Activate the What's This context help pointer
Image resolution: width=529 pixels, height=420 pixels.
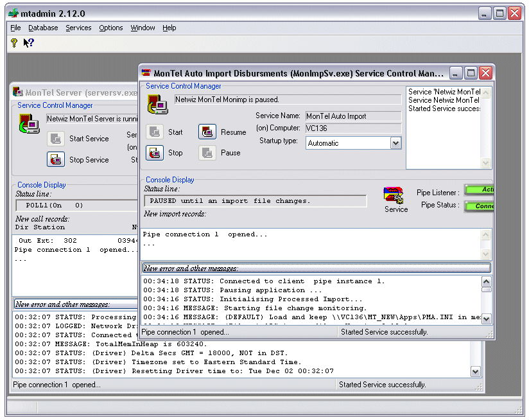coord(29,43)
